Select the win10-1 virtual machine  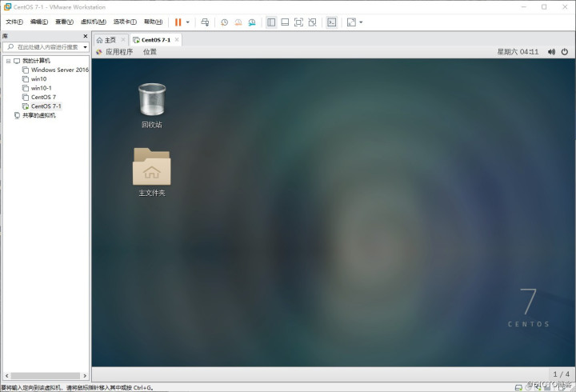click(41, 88)
